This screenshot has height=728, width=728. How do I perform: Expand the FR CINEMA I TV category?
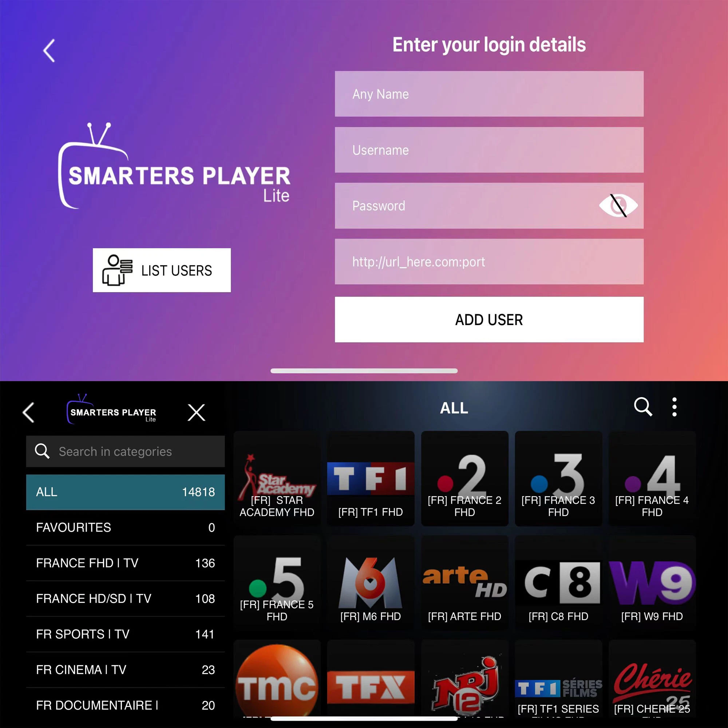pos(124,670)
